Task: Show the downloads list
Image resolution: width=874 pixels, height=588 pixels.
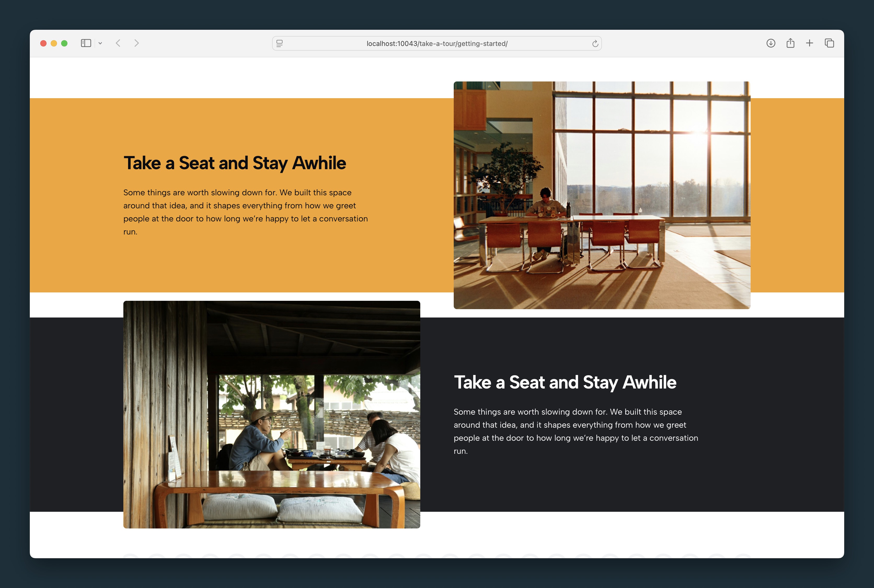Action: click(771, 43)
